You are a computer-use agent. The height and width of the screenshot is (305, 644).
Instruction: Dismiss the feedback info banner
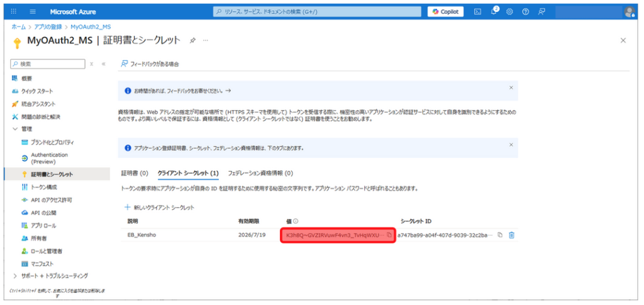click(511, 87)
